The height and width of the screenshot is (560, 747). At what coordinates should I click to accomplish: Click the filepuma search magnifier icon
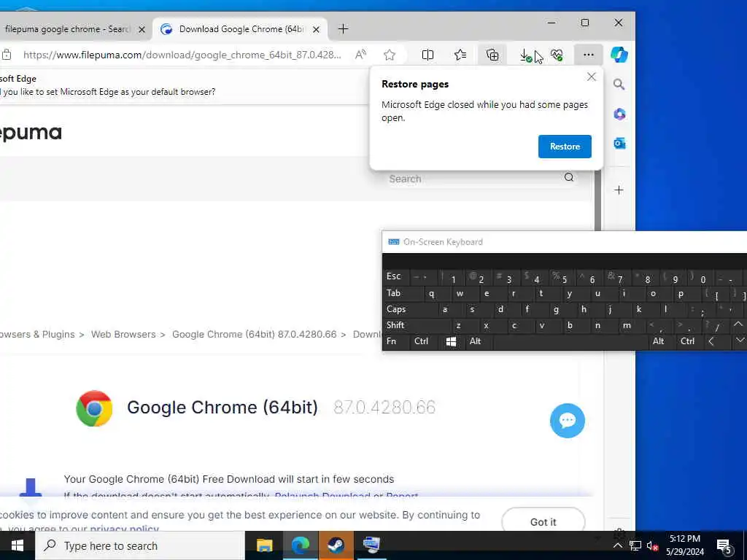(569, 178)
